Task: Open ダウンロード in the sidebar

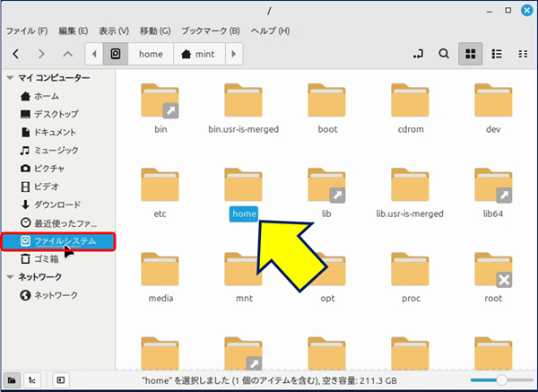Action: (58, 205)
